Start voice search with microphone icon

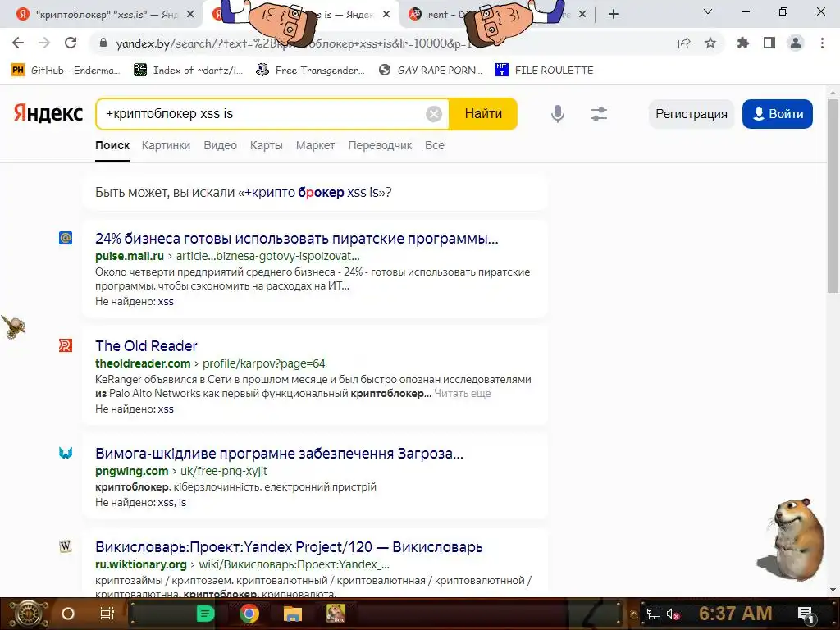[x=558, y=113]
